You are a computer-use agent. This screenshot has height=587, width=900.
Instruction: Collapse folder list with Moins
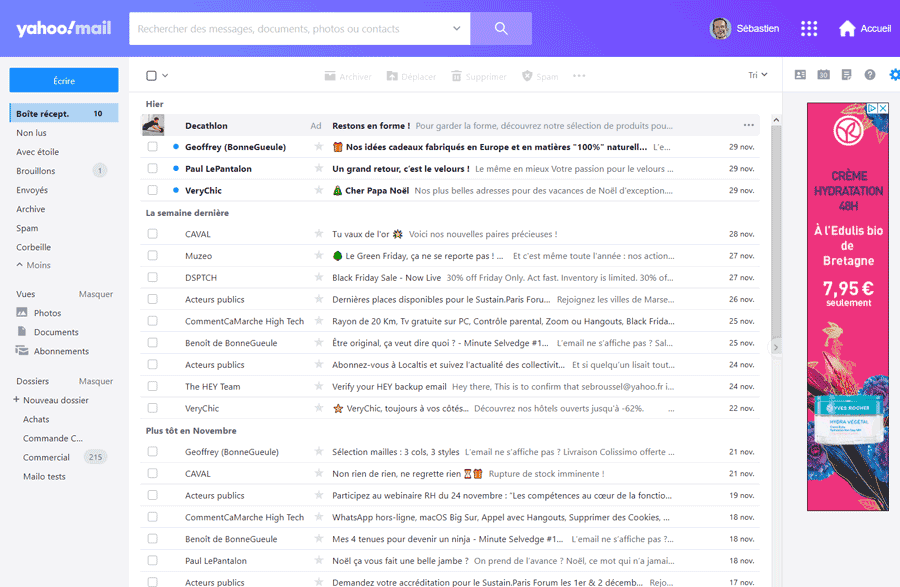coord(33,265)
